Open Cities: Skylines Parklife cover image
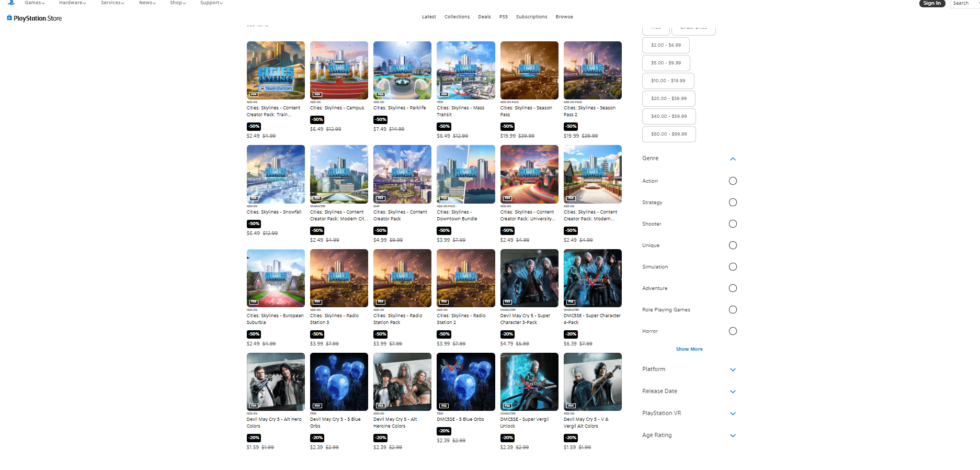This screenshot has width=980, height=470. coord(402,70)
